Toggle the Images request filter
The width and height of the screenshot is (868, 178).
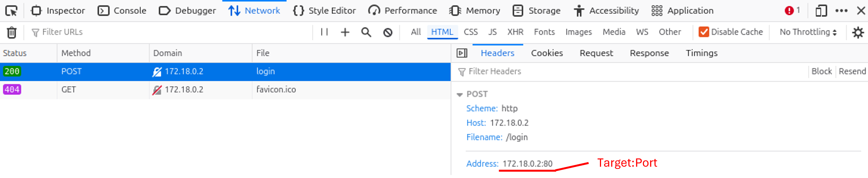tap(578, 32)
